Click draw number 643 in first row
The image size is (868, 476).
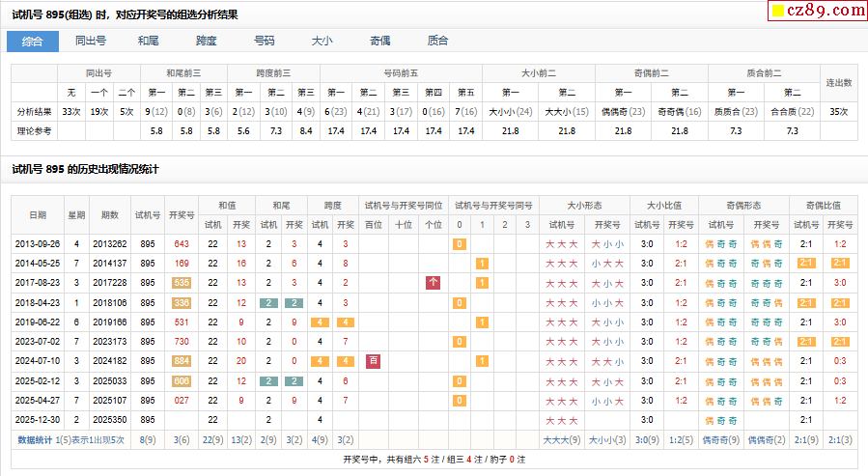[182, 244]
